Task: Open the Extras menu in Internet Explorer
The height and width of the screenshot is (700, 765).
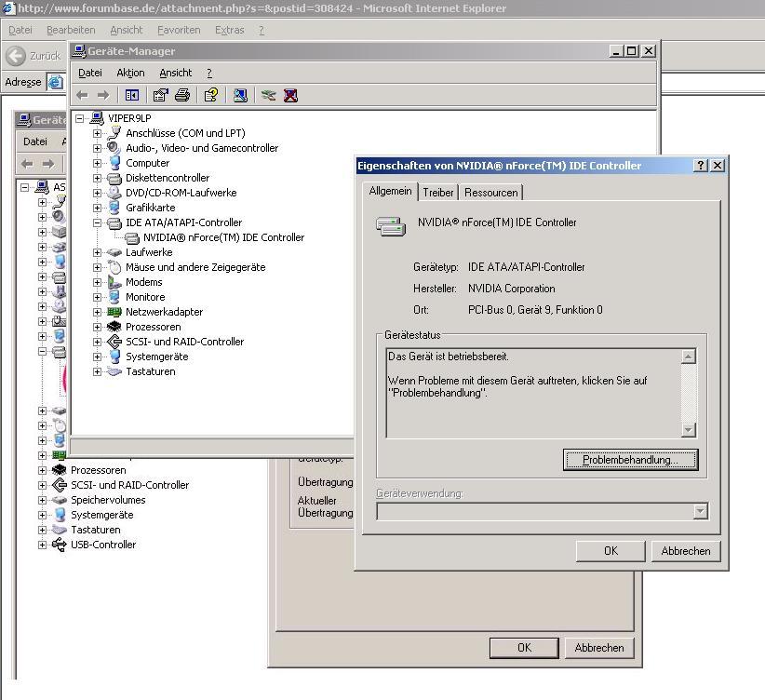Action: 229,30
